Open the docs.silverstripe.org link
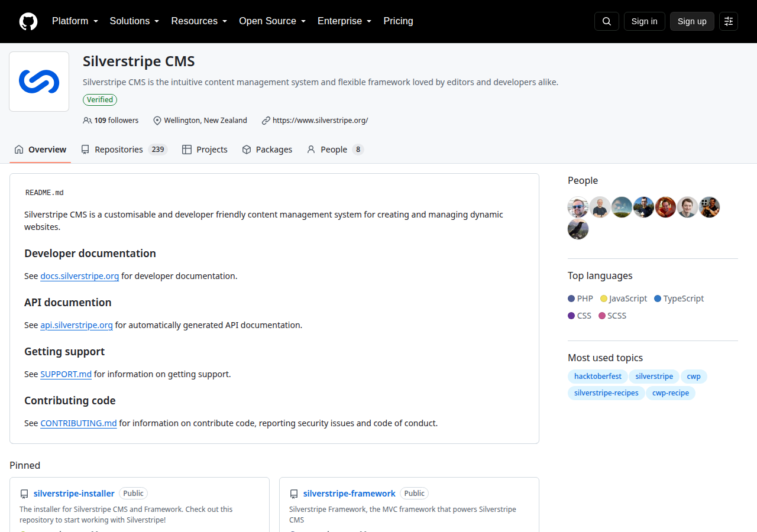The height and width of the screenshot is (532, 757). click(x=80, y=276)
